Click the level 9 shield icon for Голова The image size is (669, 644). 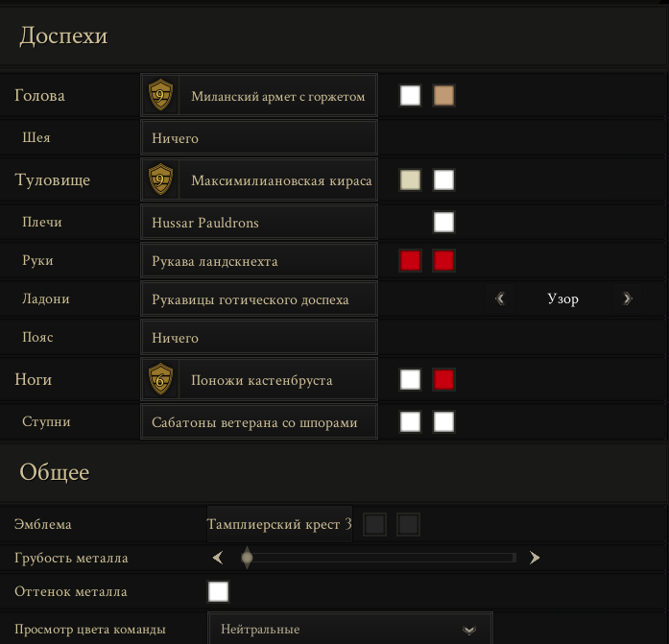click(160, 95)
